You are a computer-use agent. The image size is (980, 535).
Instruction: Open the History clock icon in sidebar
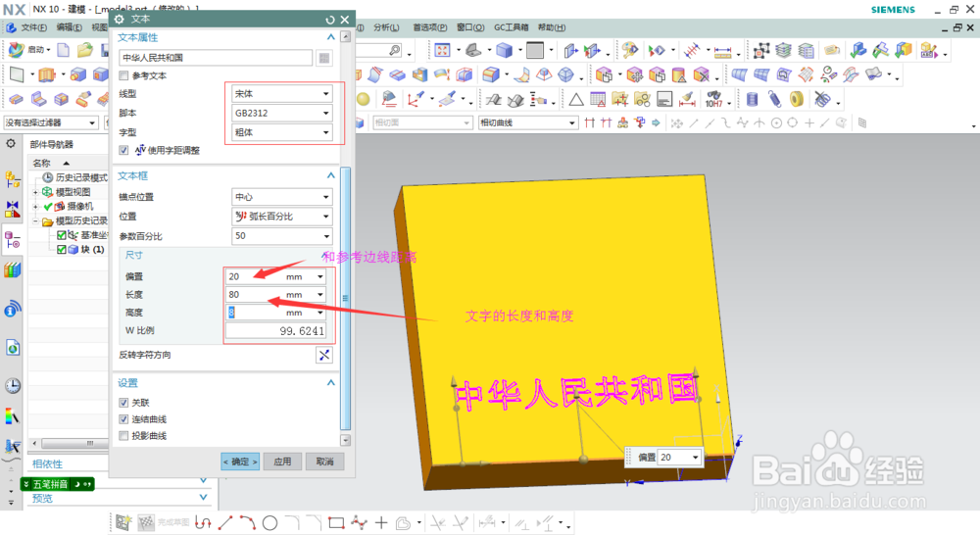tap(13, 386)
